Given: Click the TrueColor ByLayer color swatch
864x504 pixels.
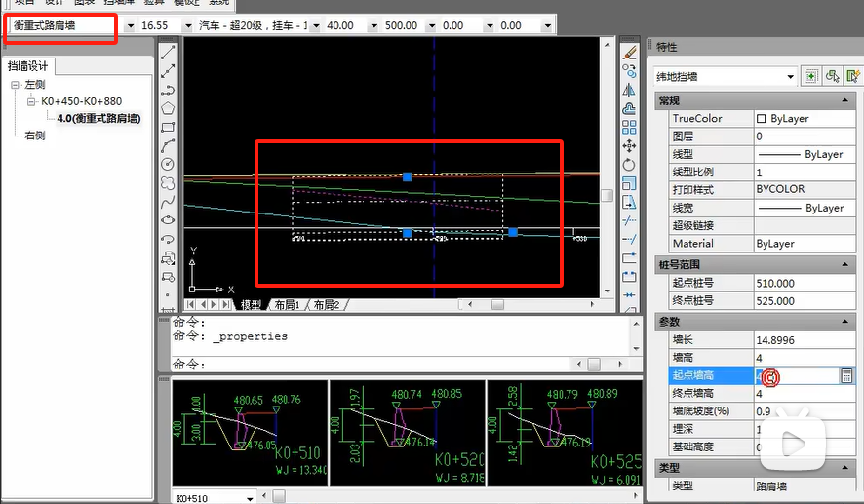Looking at the screenshot, I should coord(762,119).
